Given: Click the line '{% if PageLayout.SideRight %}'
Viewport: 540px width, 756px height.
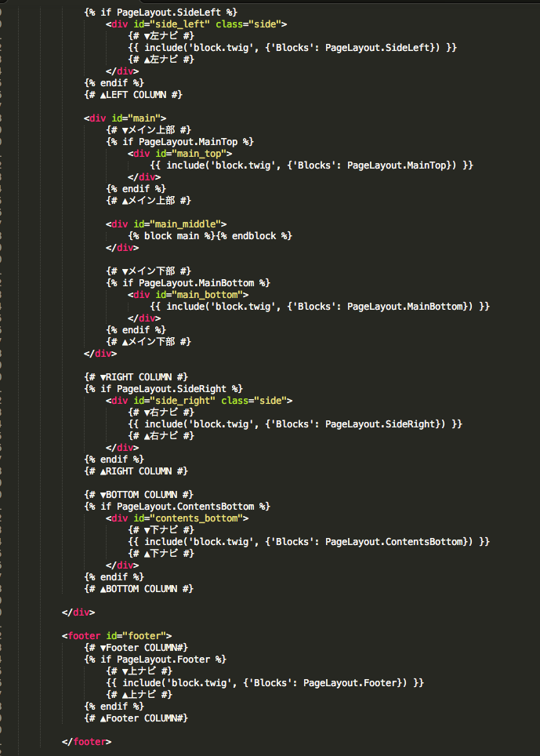Looking at the screenshot, I should coord(163,389).
